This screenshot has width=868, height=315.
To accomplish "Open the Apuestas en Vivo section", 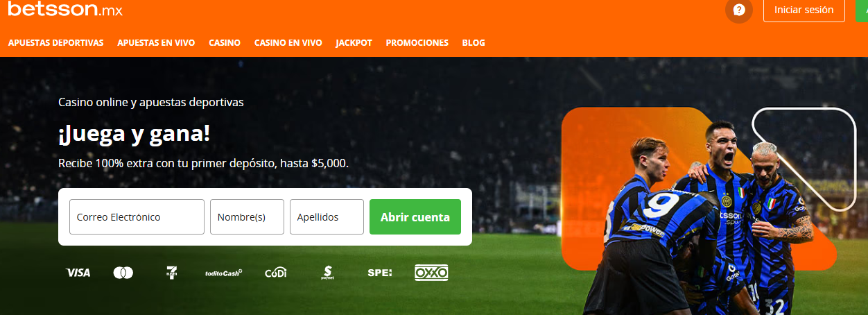I will pyautogui.click(x=156, y=42).
